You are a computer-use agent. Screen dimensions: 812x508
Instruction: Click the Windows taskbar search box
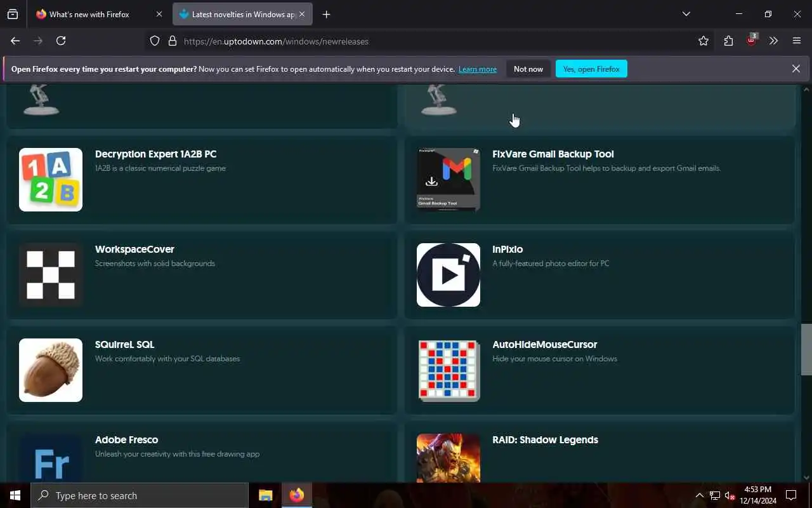click(140, 495)
